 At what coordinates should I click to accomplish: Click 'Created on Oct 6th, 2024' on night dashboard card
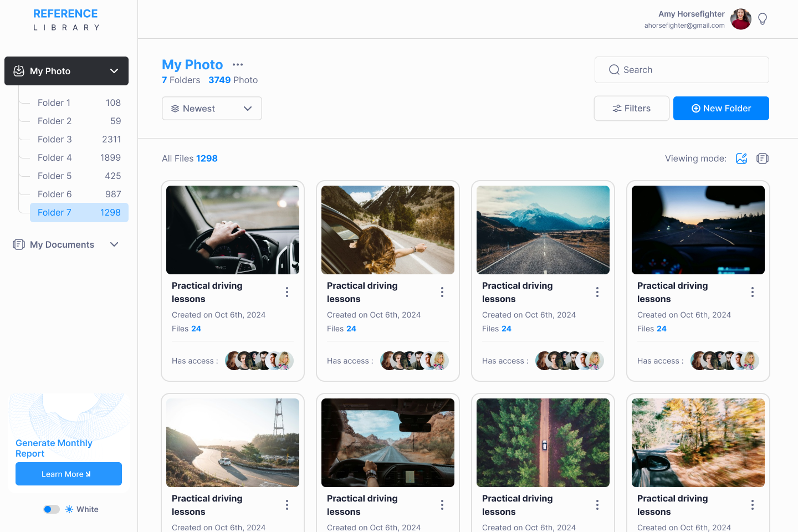click(684, 315)
